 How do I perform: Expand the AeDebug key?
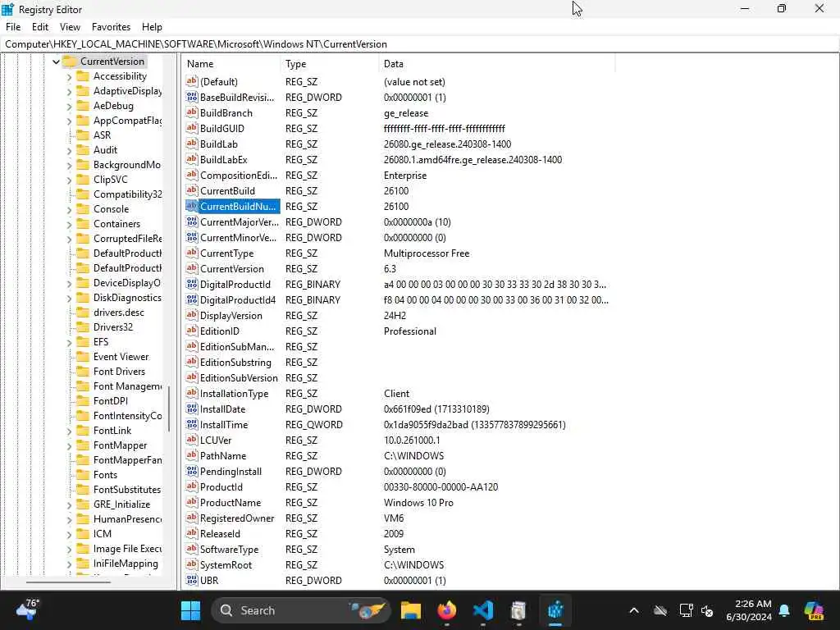(x=69, y=106)
